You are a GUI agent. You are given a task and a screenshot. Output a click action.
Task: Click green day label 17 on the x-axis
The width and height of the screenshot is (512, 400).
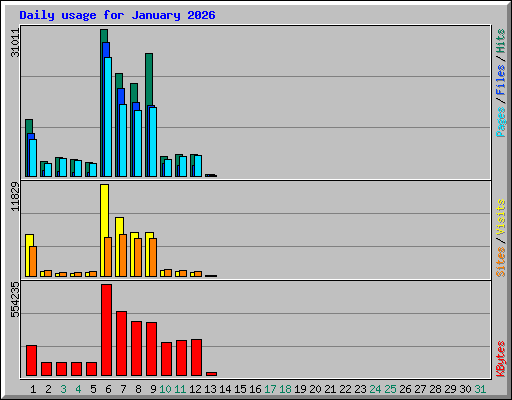pos(270,389)
